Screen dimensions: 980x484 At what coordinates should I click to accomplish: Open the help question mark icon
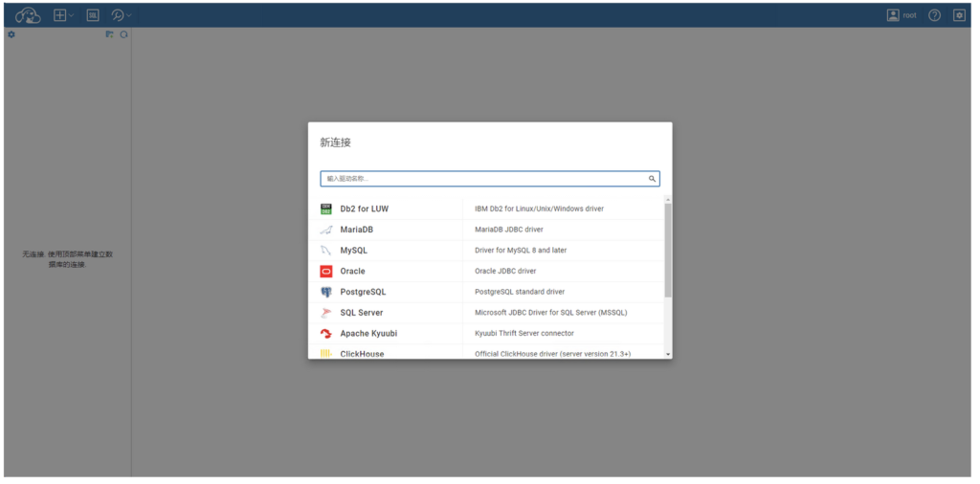click(x=934, y=15)
